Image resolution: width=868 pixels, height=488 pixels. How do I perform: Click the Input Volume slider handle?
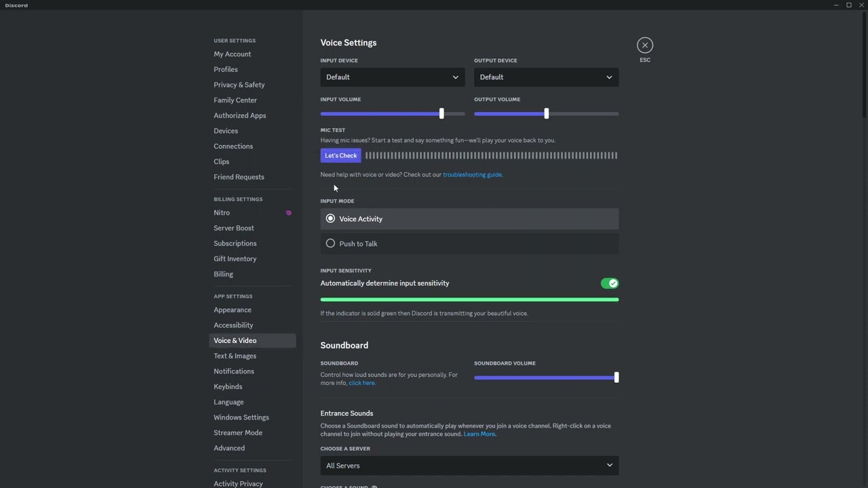[x=441, y=114]
